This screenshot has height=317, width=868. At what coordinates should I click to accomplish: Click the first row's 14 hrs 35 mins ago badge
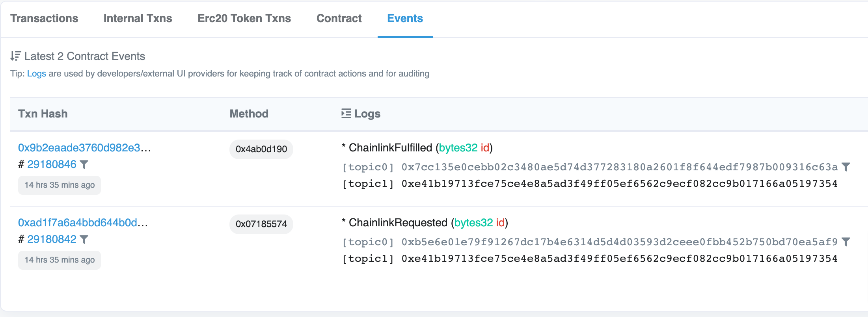coord(60,185)
